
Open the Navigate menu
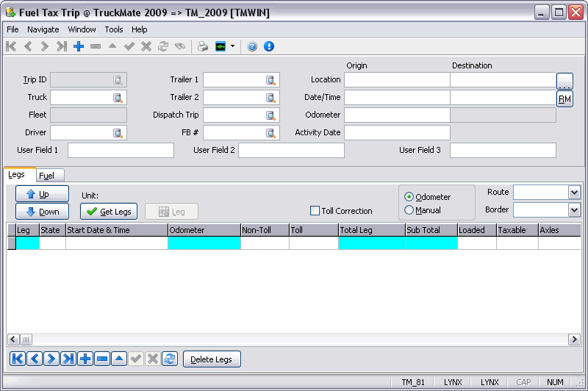[x=43, y=29]
